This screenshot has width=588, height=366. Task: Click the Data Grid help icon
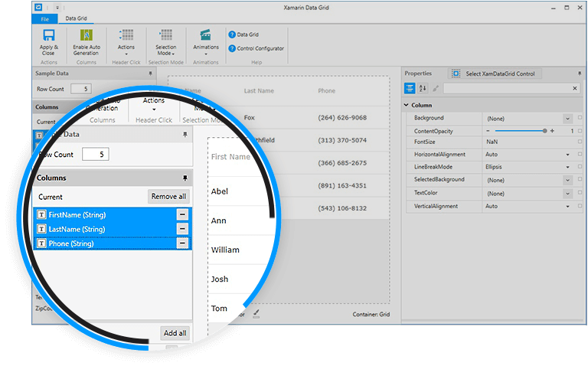232,34
